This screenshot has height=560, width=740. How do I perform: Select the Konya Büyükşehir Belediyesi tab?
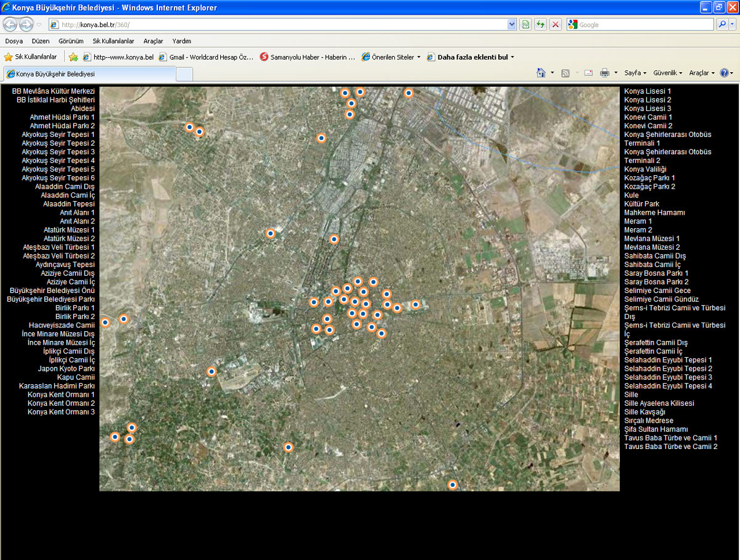(89, 73)
